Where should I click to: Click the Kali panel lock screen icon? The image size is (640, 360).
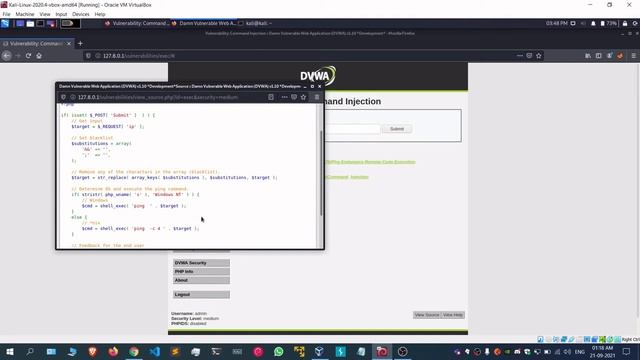point(625,24)
